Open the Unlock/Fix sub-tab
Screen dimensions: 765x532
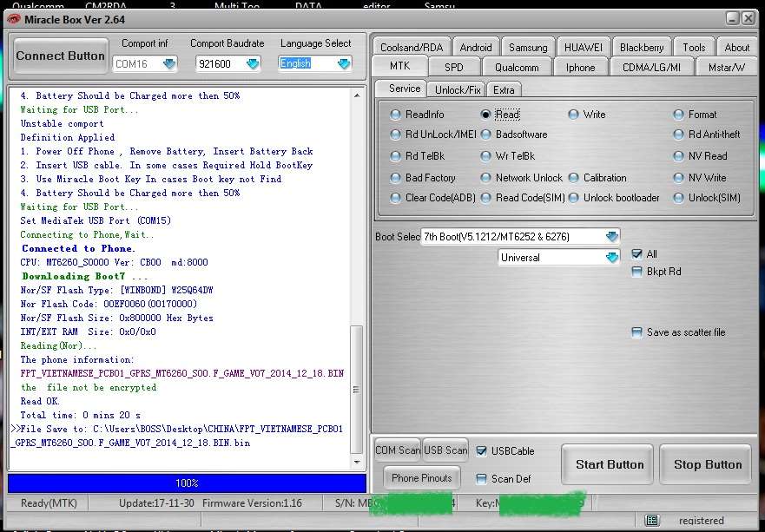[x=458, y=89]
